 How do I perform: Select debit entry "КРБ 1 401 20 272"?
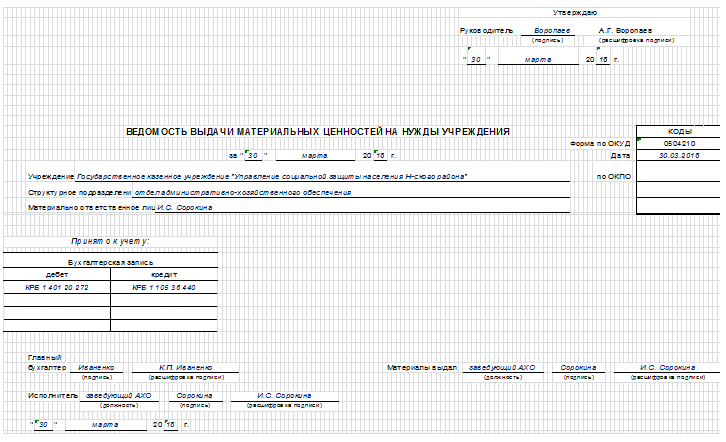click(56, 287)
